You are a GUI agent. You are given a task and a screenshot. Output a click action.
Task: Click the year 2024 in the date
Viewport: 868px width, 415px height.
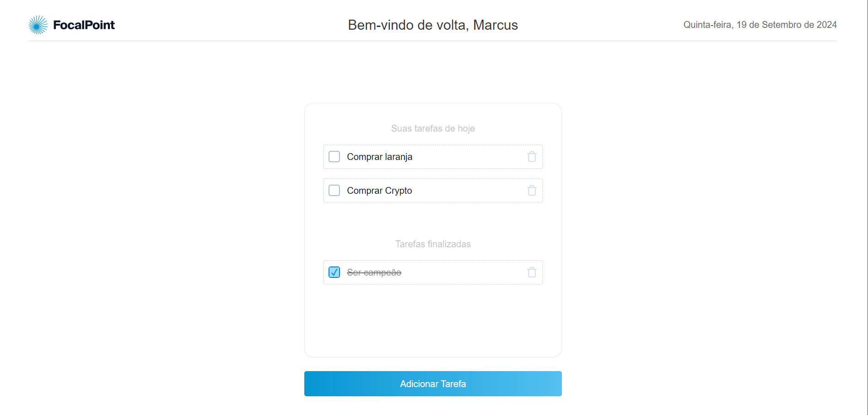click(826, 25)
